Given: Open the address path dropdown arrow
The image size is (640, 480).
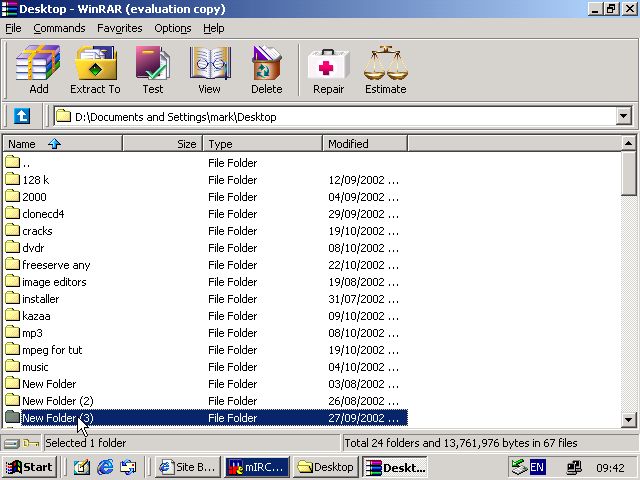Looking at the screenshot, I should [x=623, y=116].
